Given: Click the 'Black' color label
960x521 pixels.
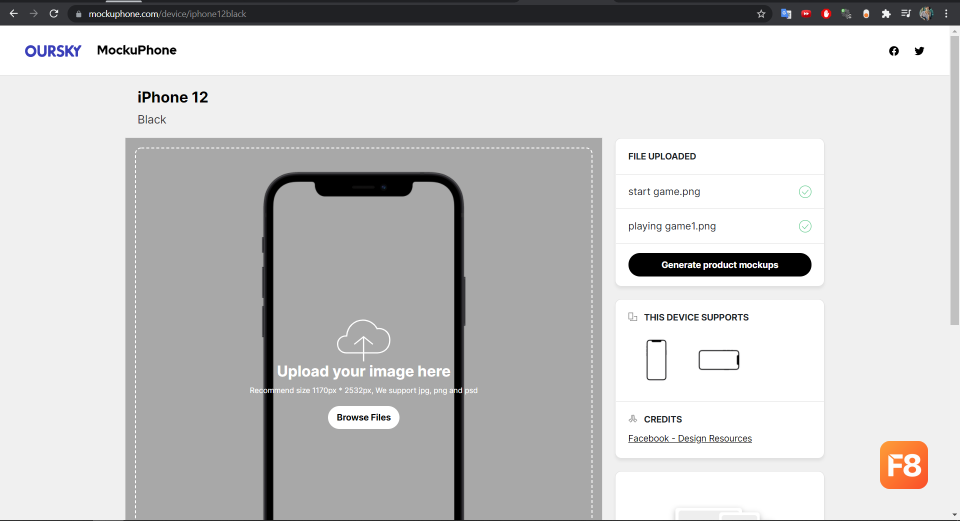Looking at the screenshot, I should point(152,119).
